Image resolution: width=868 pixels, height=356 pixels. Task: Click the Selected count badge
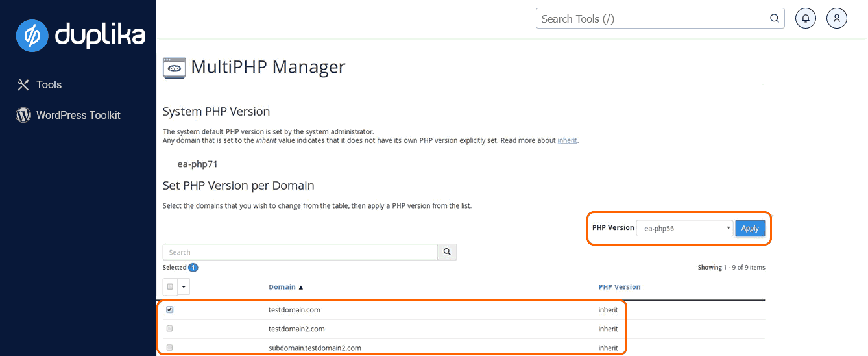pyautogui.click(x=193, y=268)
